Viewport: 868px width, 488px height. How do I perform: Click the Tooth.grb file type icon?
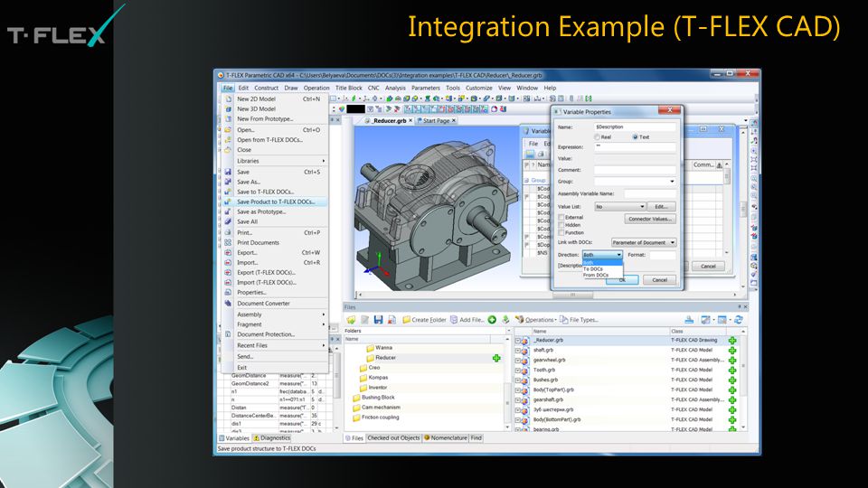click(524, 371)
